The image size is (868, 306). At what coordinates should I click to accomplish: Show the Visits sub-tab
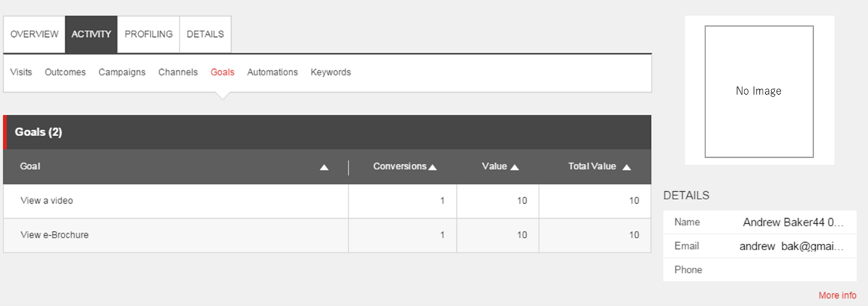[x=21, y=72]
